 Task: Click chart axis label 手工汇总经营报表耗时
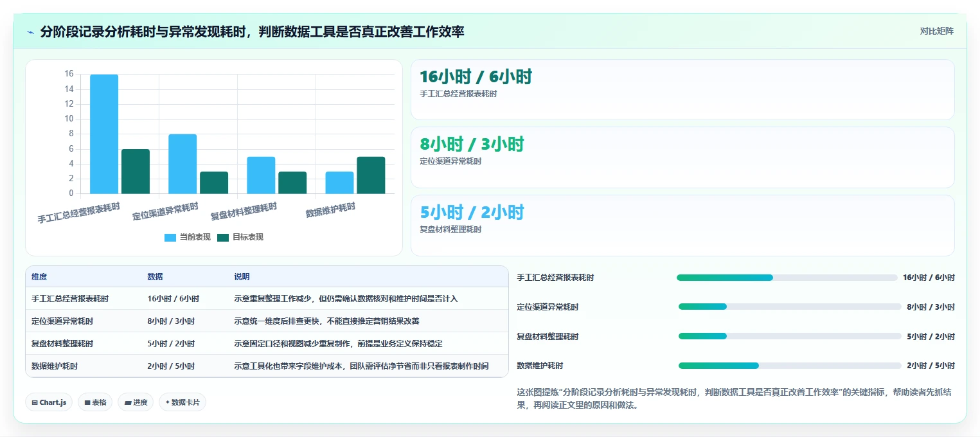pyautogui.click(x=78, y=213)
